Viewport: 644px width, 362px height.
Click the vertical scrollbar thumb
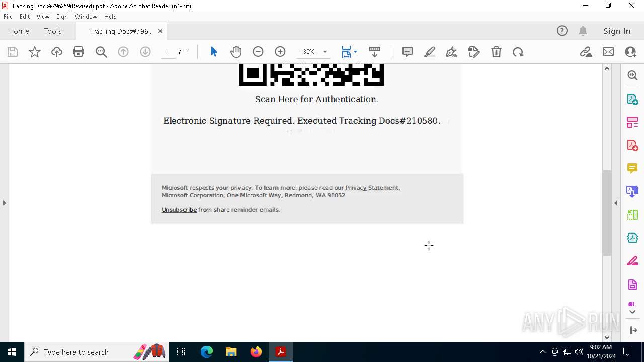point(607,213)
